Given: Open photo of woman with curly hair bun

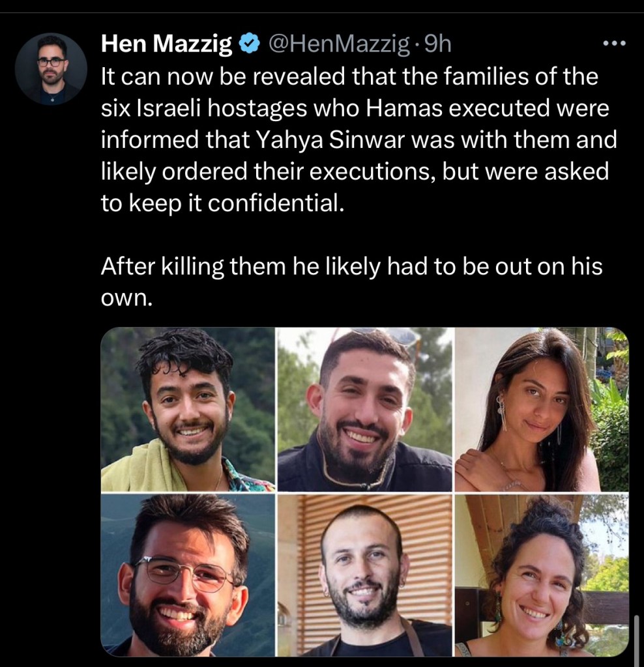Looking at the screenshot, I should 541,575.
